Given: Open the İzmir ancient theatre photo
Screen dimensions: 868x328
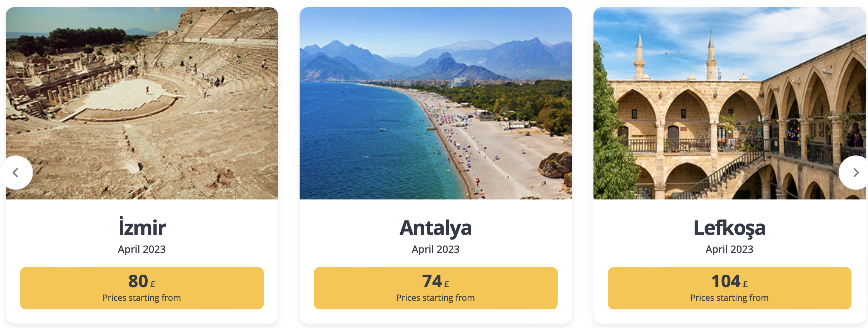Looking at the screenshot, I should [142, 103].
